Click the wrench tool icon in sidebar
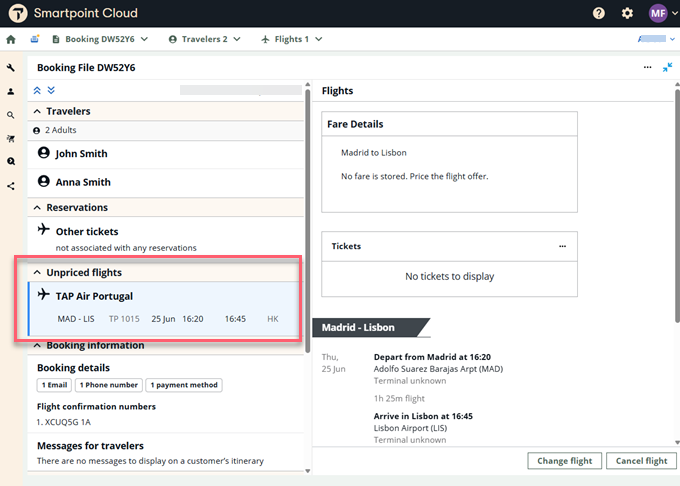This screenshot has height=486, width=680. click(11, 68)
